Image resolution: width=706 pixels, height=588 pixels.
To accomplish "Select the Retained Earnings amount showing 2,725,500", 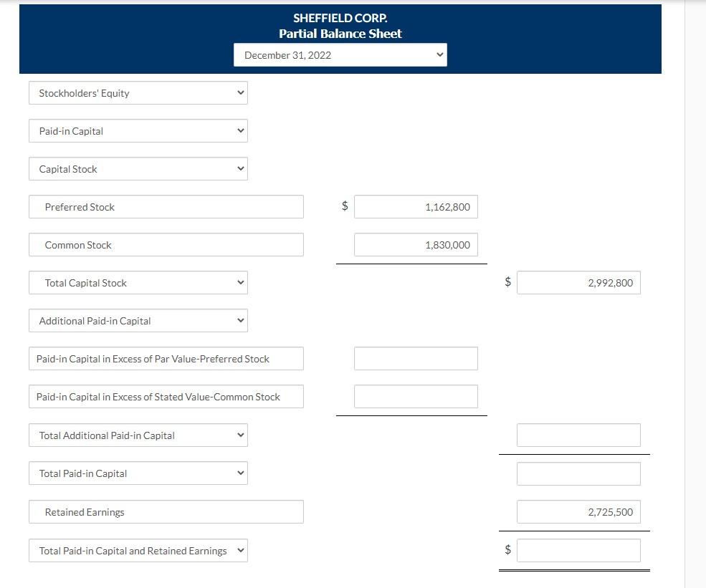I will click(x=578, y=511).
